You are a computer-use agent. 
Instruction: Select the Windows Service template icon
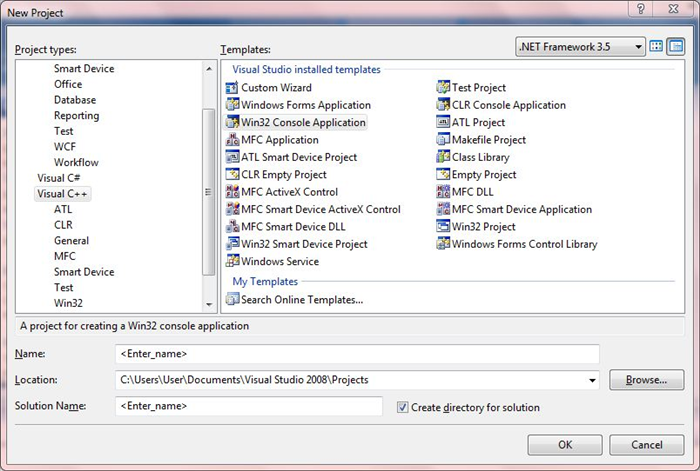[x=232, y=261]
